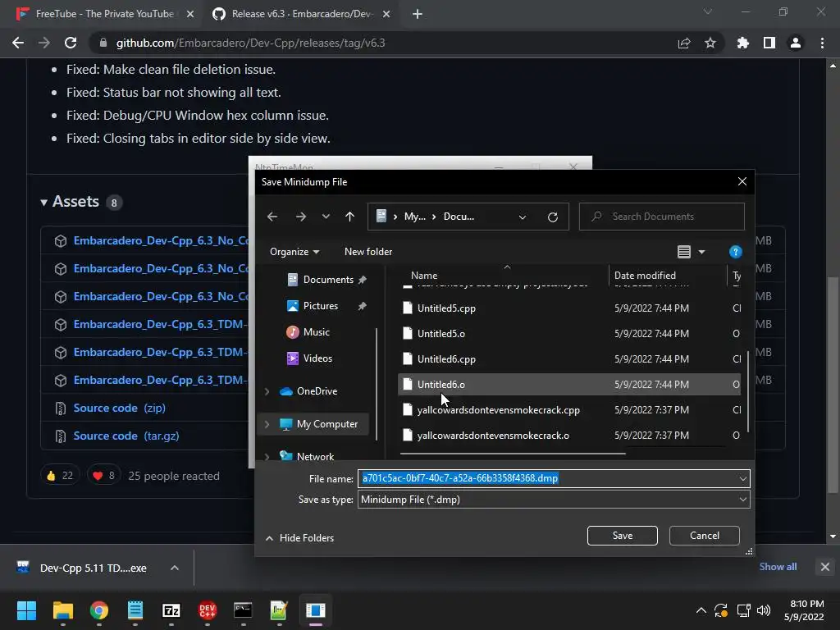Open Chrome extensions puzzle icon
The image size is (840, 630).
point(743,43)
